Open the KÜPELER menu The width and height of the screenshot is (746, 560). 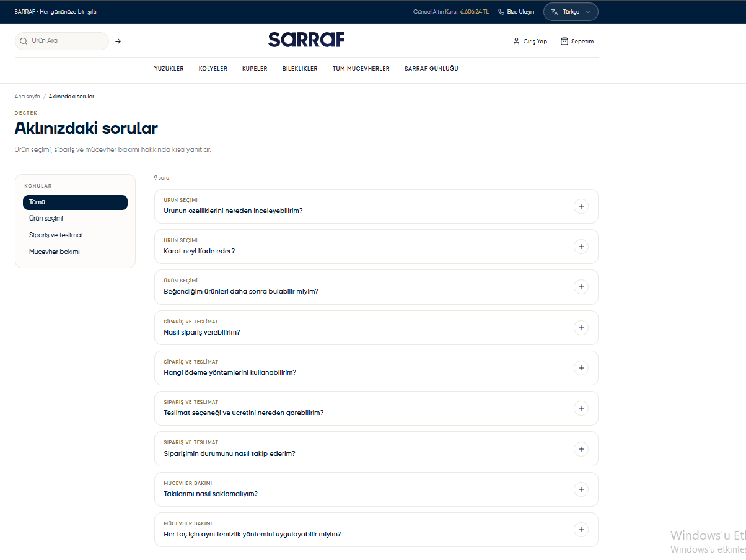coord(255,69)
